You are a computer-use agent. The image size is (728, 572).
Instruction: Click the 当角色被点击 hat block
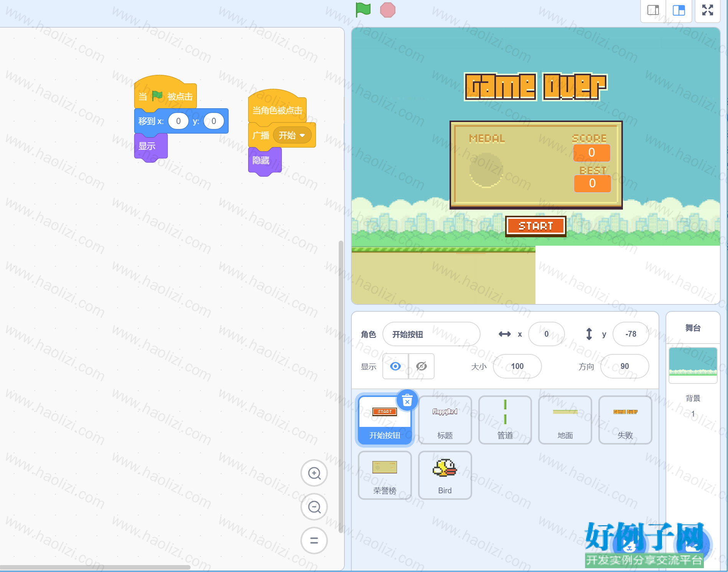277,108
